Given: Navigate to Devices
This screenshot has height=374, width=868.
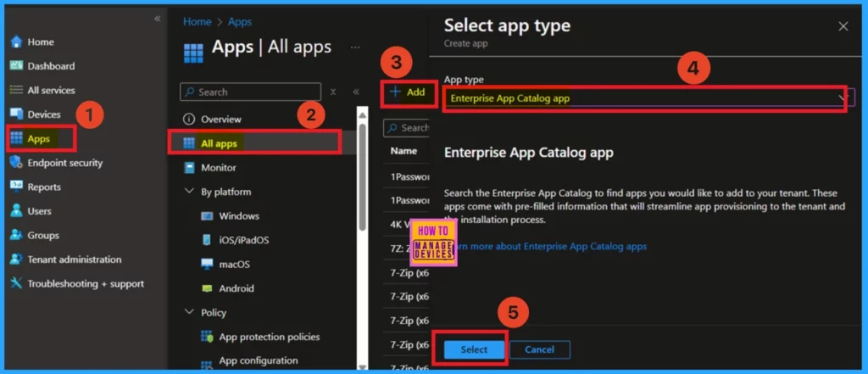Looking at the screenshot, I should pyautogui.click(x=44, y=114).
